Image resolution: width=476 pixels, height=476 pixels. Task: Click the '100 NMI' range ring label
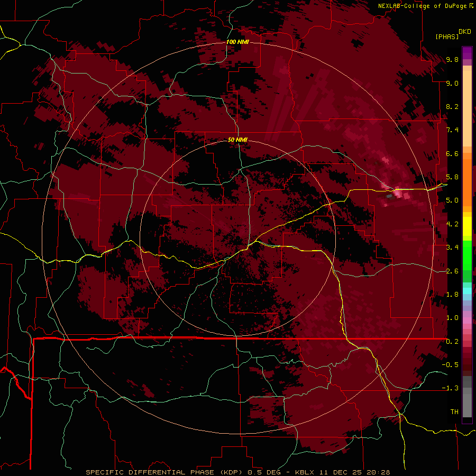click(237, 42)
